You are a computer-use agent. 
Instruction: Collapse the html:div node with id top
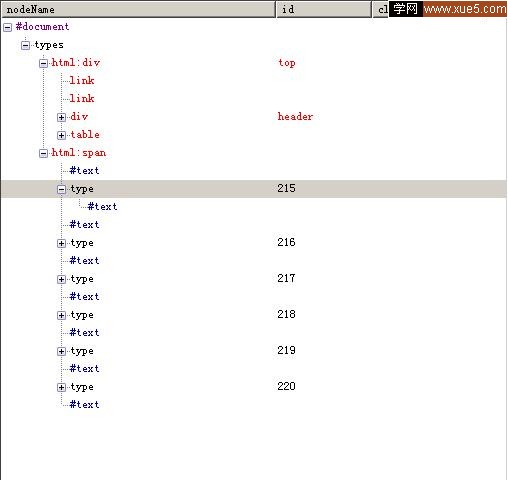(43, 63)
